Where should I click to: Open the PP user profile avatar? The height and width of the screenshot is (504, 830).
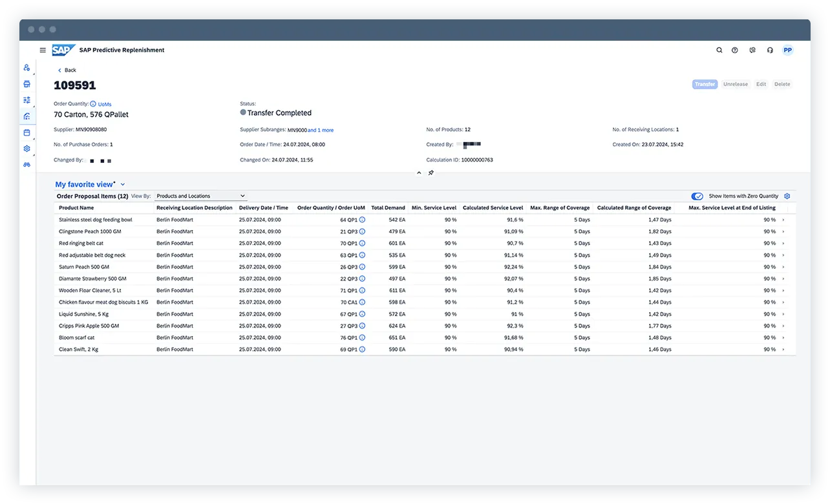[x=788, y=50]
